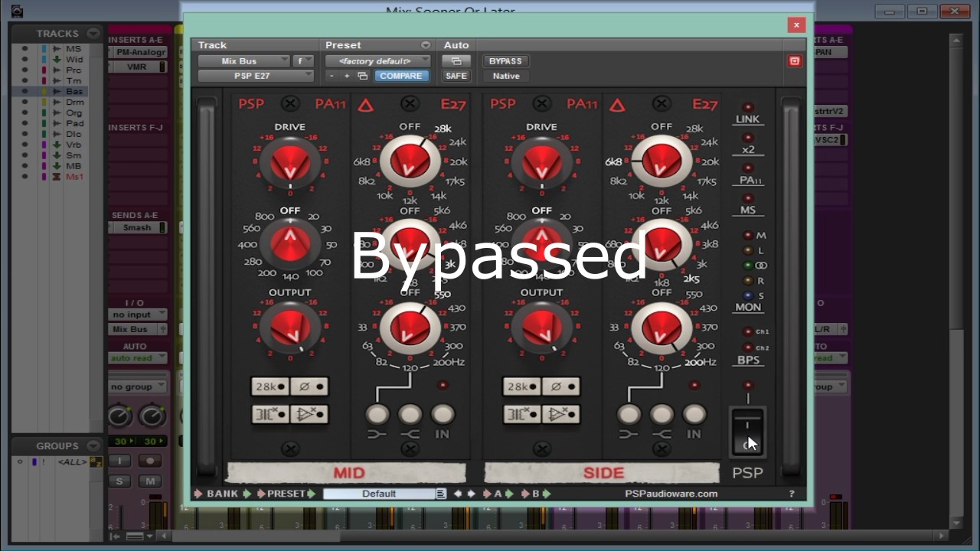Click the SIDE EQ IN button
This screenshot has width=980, height=551.
click(694, 414)
